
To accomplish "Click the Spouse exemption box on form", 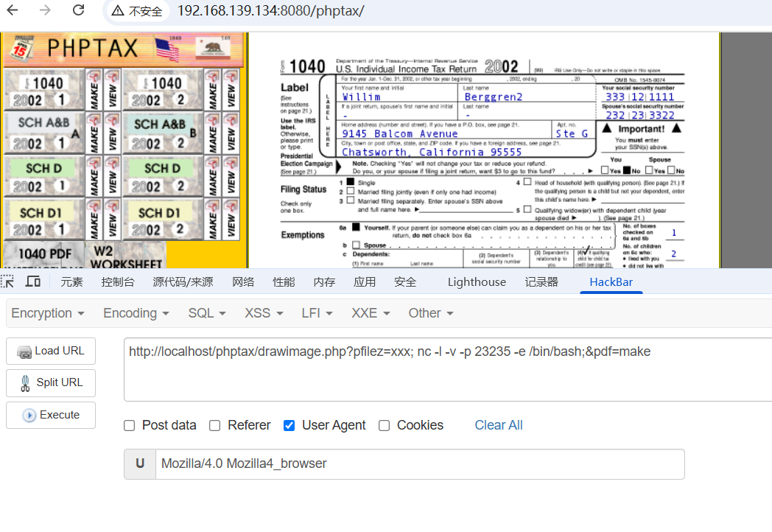I will pos(356,245).
